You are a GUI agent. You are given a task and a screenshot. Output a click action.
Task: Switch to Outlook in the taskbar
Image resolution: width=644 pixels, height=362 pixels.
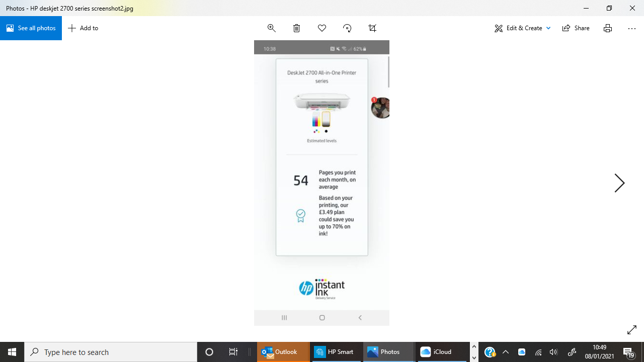click(283, 352)
